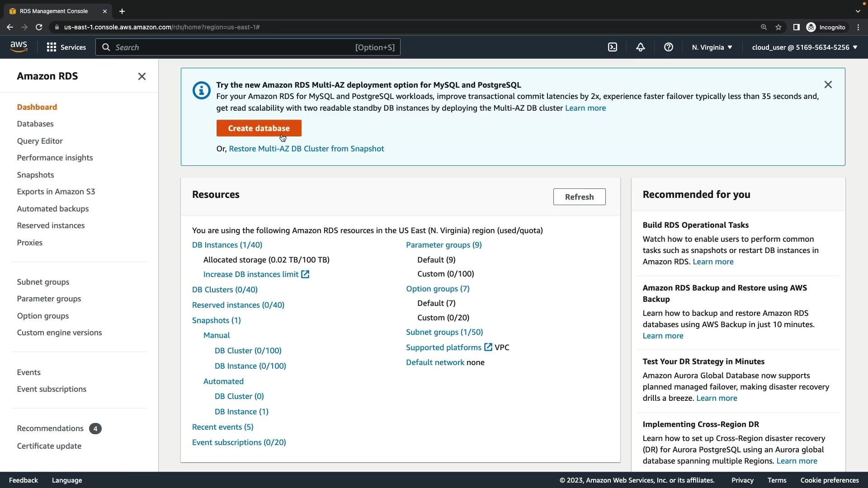Close the Amazon RDS sidebar
This screenshot has height=488, width=868.
142,76
